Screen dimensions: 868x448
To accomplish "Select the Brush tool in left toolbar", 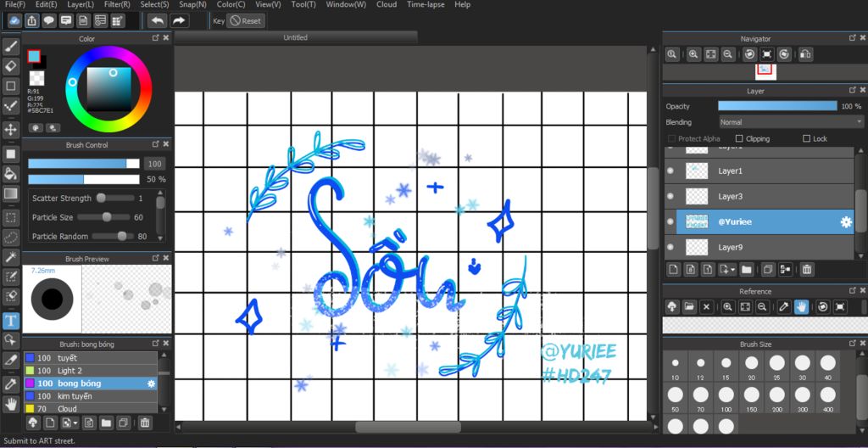I will (10, 46).
